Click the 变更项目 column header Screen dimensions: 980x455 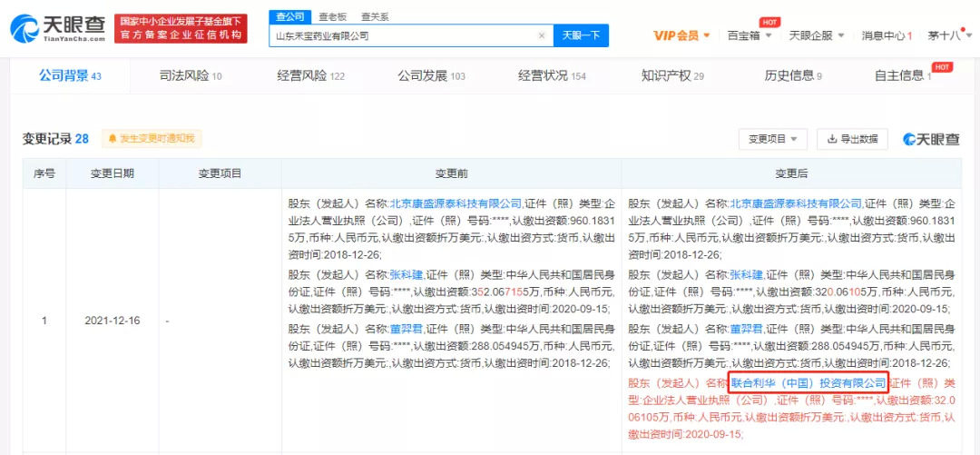pos(220,173)
